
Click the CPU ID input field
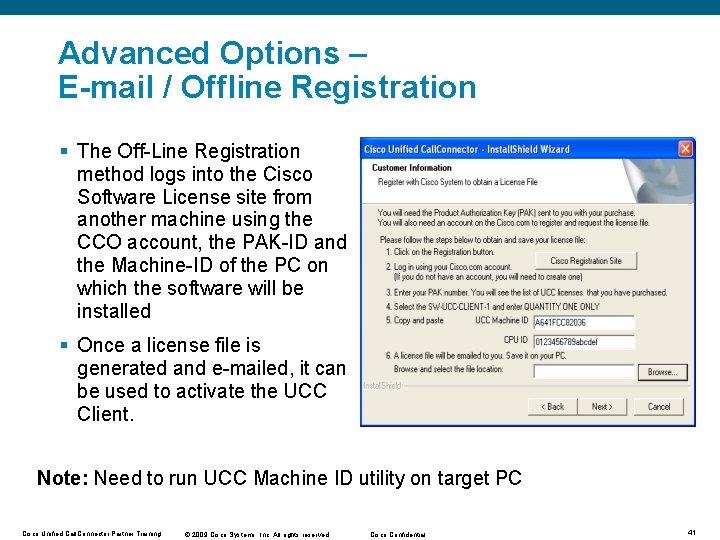click(584, 342)
